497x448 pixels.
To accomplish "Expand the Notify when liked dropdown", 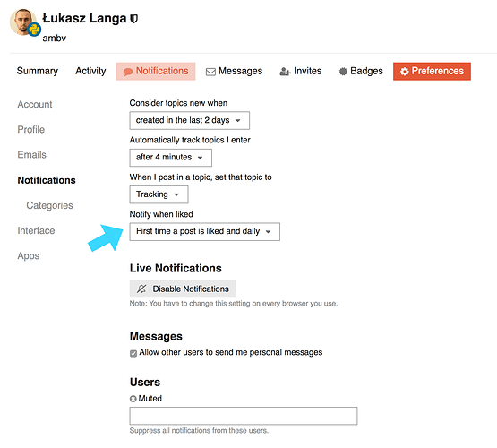I will (x=204, y=232).
